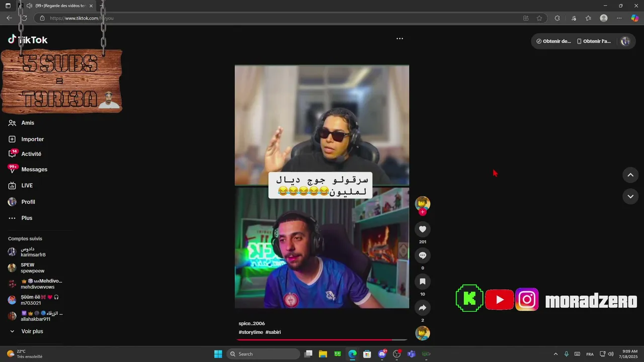
Task: Open the Windows Start menu
Action: [218, 354]
